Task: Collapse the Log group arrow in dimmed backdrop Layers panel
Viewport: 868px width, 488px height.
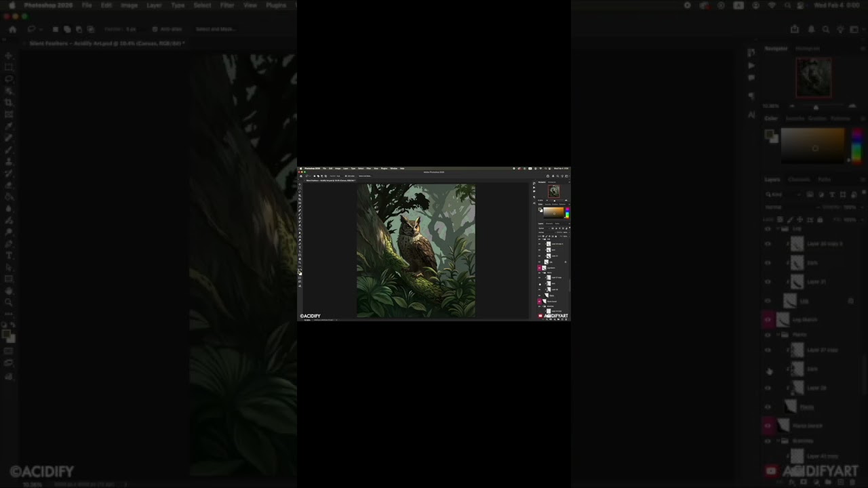Action: (x=778, y=229)
